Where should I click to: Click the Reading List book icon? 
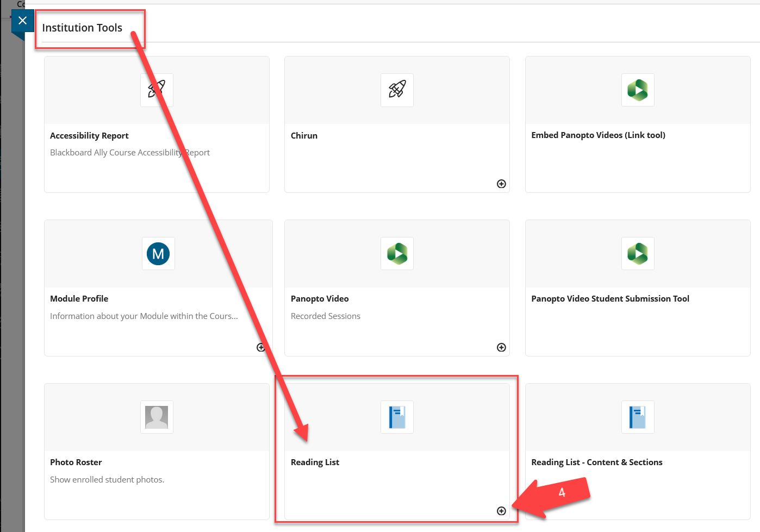coord(397,417)
